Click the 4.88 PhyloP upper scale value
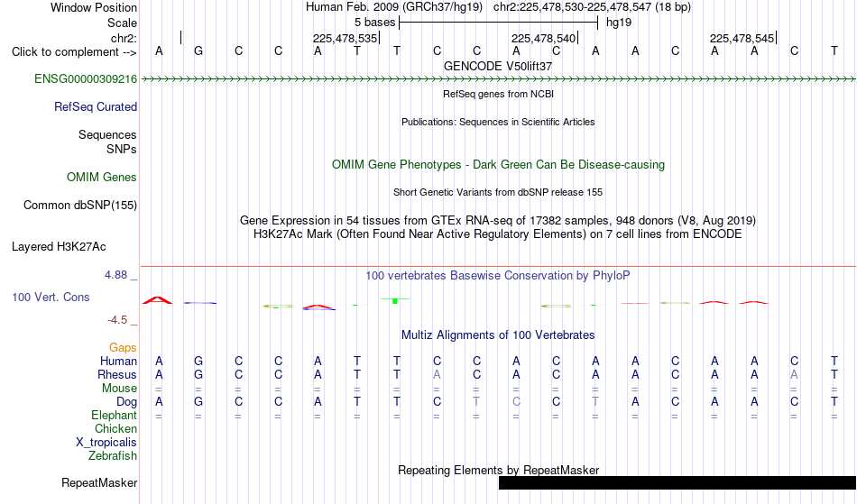 click(x=116, y=275)
